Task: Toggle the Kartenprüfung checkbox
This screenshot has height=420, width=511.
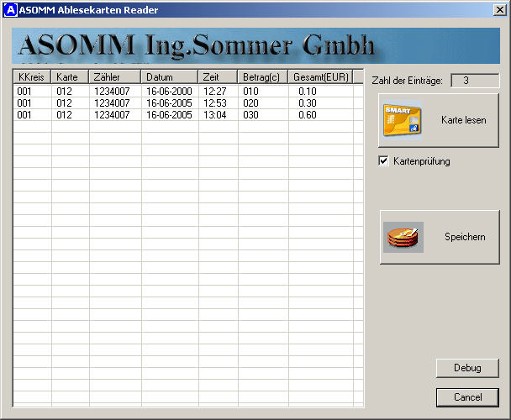Action: (383, 161)
